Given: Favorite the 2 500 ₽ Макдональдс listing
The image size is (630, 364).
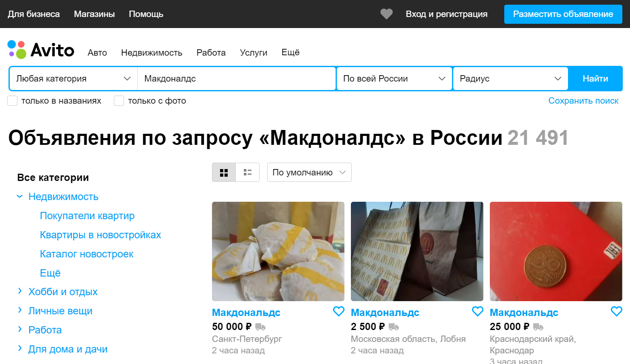Looking at the screenshot, I should 477,311.
